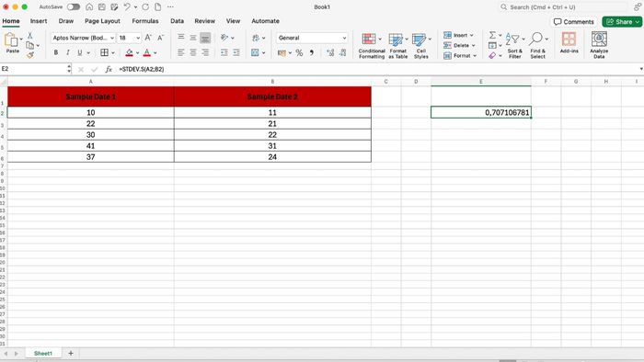Increase decimal places
Viewport: 644px width, 362px height.
330,52
